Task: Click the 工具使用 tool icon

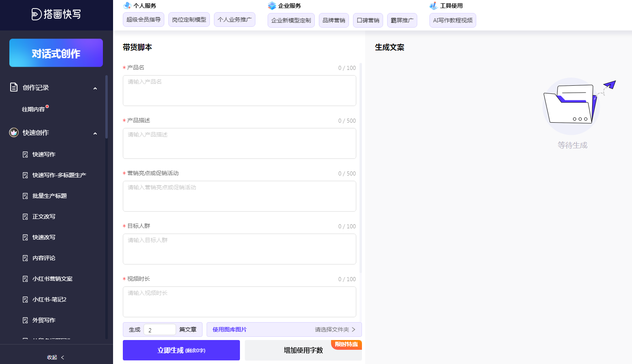Action: [433, 5]
